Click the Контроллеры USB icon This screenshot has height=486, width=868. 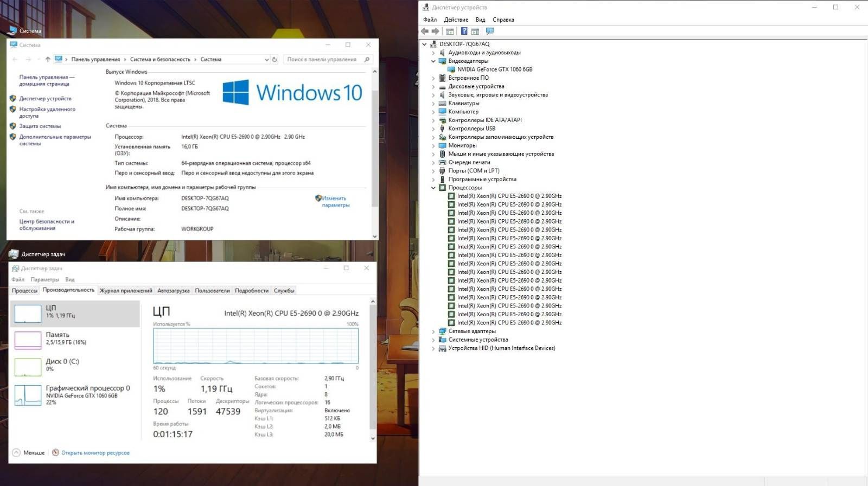coord(442,129)
